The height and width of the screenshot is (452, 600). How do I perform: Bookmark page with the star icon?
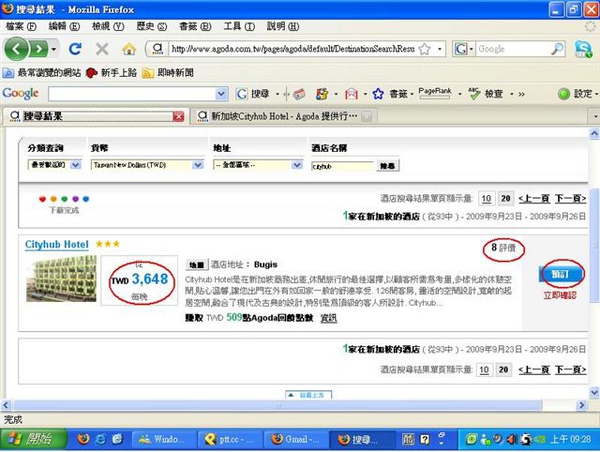(424, 49)
